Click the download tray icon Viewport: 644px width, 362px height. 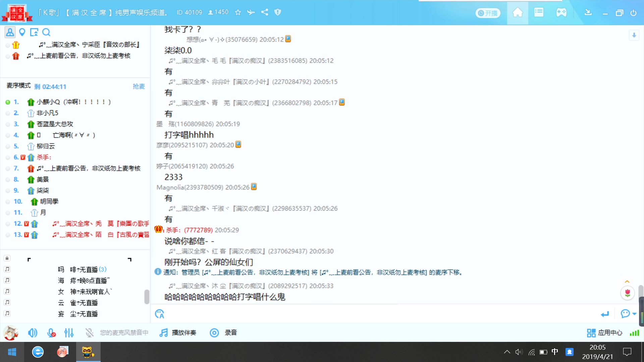coord(588,13)
